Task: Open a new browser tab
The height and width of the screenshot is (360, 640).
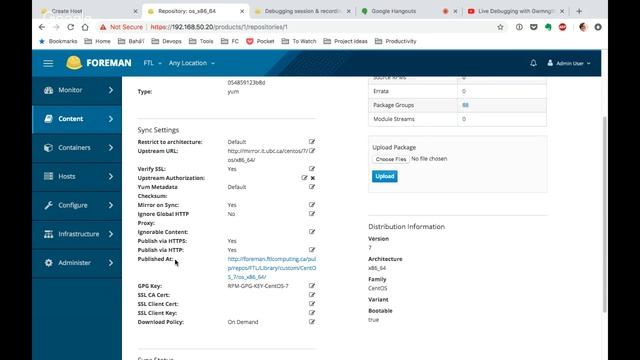Action: [x=579, y=11]
